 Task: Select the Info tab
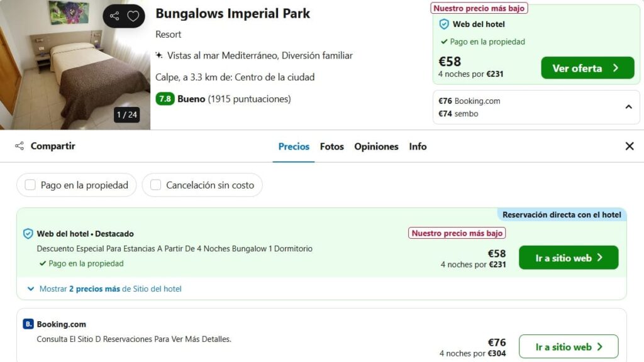pos(418,146)
